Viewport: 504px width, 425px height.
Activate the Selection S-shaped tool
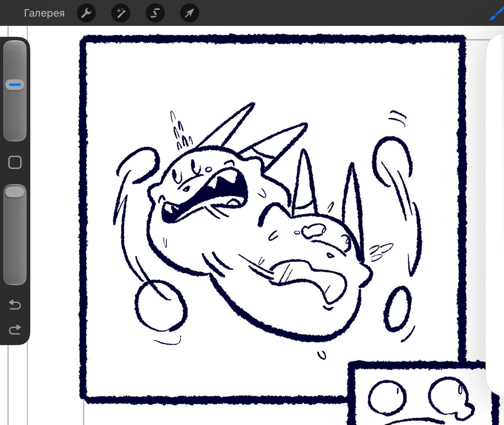coord(155,13)
